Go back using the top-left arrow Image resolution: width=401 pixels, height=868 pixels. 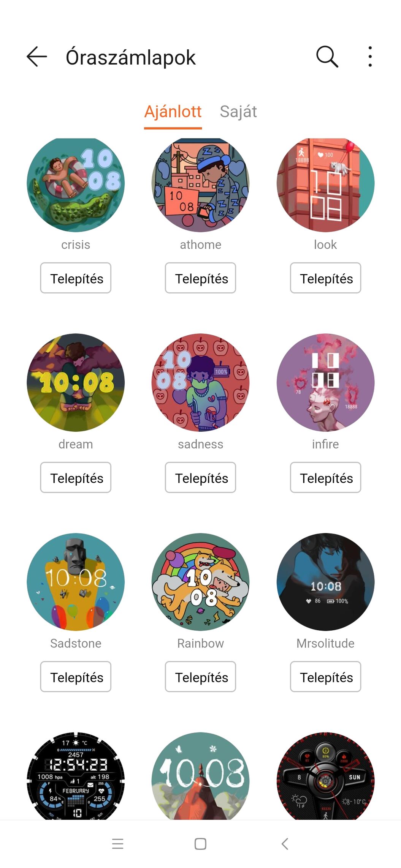point(37,57)
